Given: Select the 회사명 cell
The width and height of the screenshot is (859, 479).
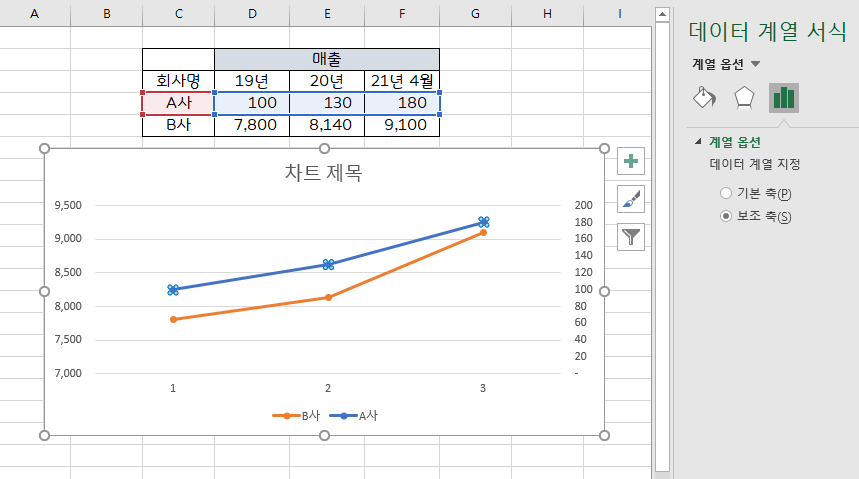Looking at the screenshot, I should [179, 81].
